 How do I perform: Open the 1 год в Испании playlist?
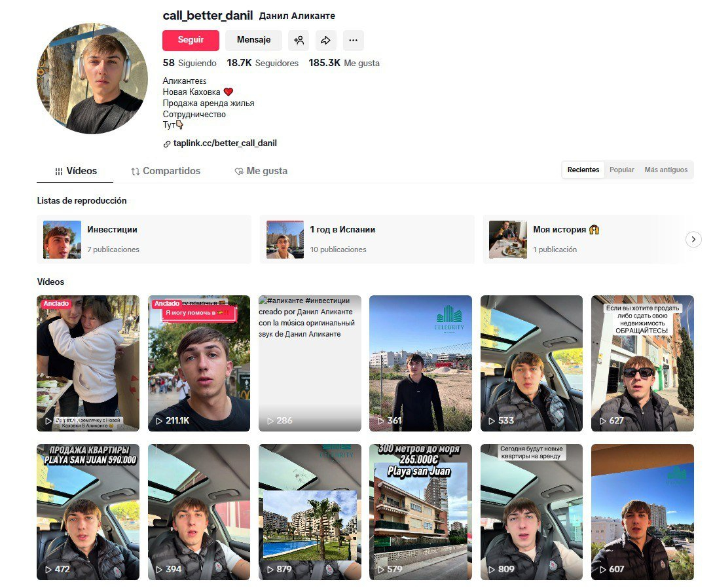point(367,239)
